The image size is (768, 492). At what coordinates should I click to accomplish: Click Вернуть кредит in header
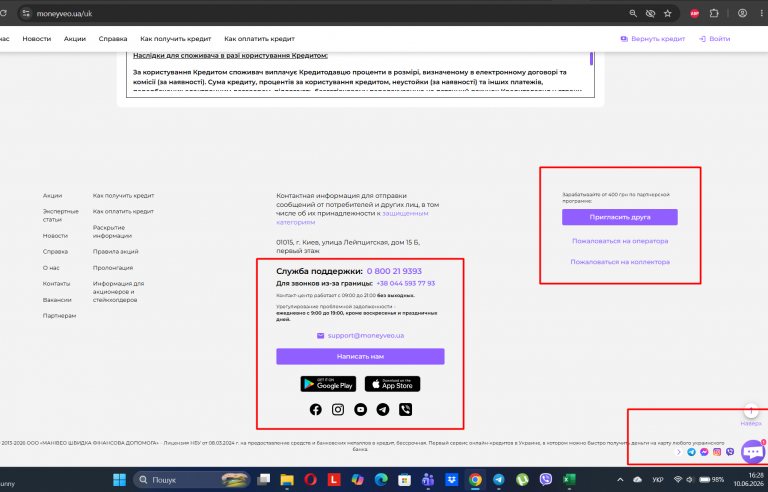coord(653,39)
